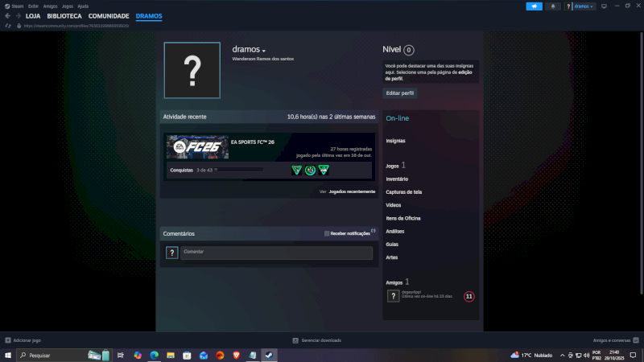This screenshot has height=362, width=644.
Task: Open the edição de perfil link
Action: 429,76
